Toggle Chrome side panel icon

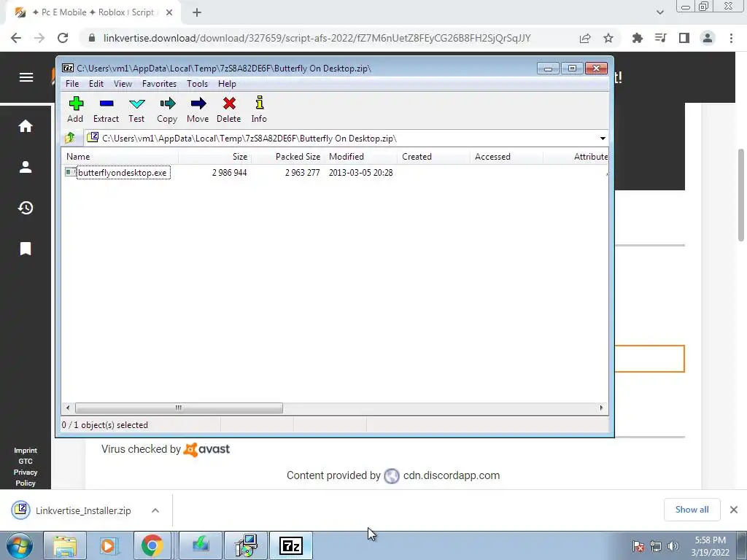pos(684,38)
